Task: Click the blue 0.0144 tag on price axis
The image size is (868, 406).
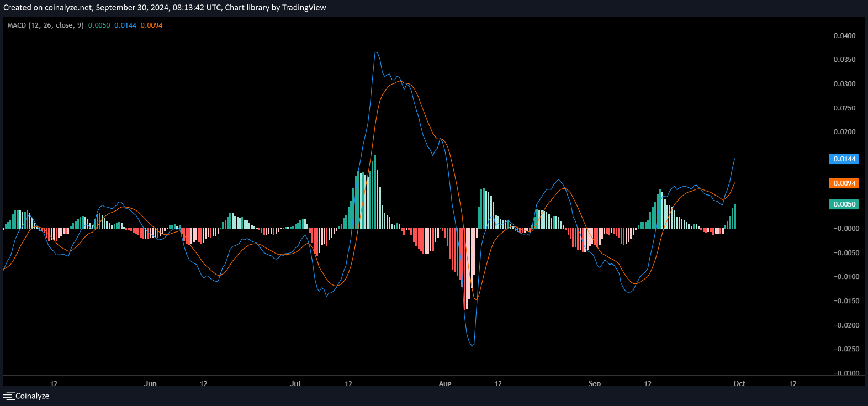Action: coord(844,159)
